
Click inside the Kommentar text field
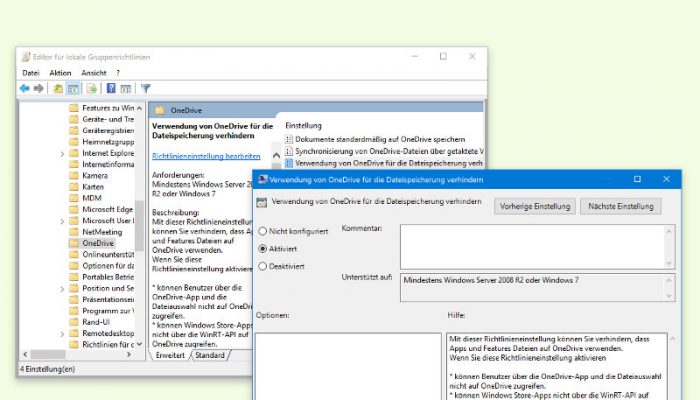[532, 247]
